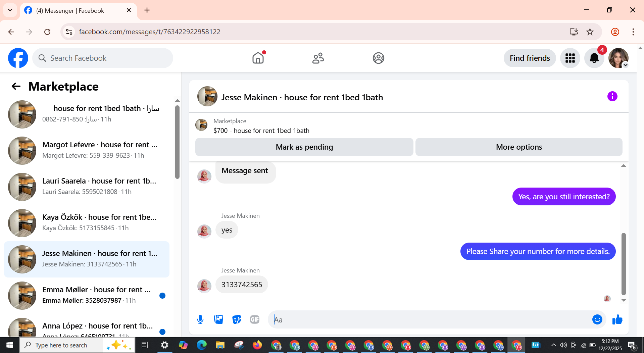Image resolution: width=644 pixels, height=353 pixels.
Task: Open Margot Lefevre conversation
Action: click(87, 150)
